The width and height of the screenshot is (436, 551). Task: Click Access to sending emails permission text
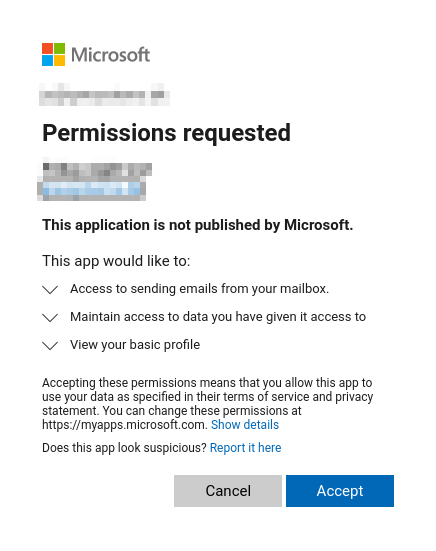tap(200, 289)
